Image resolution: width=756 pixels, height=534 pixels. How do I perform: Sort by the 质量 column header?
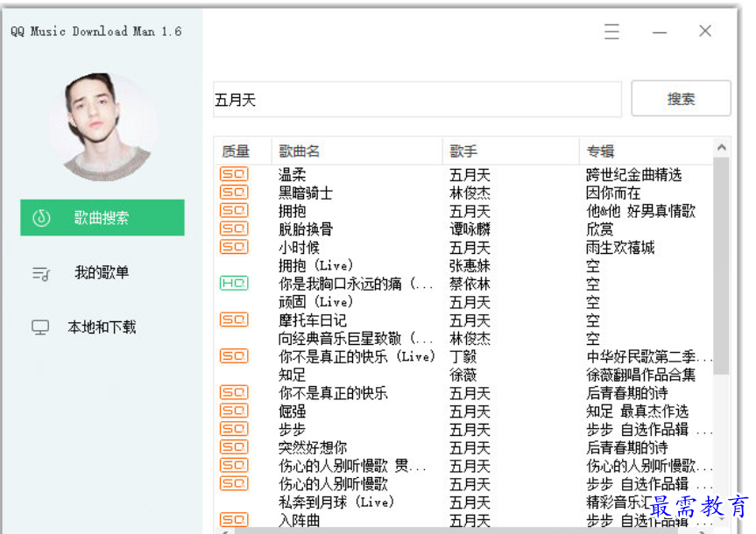click(236, 151)
